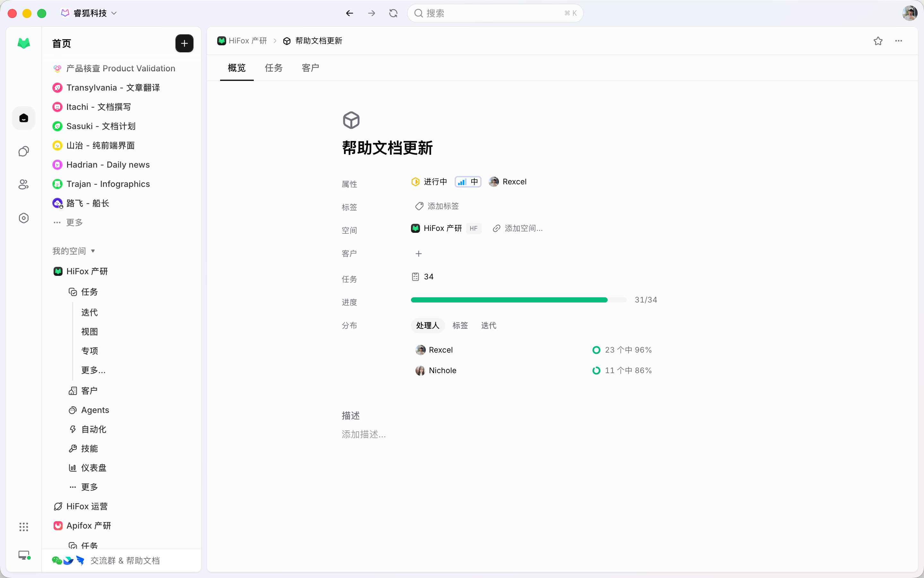Image resolution: width=924 pixels, height=578 pixels.
Task: Select the 处理人 distribution tab
Action: [x=428, y=326]
